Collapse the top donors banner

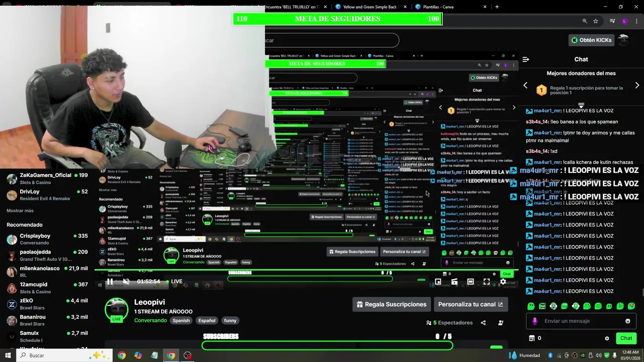tap(581, 106)
